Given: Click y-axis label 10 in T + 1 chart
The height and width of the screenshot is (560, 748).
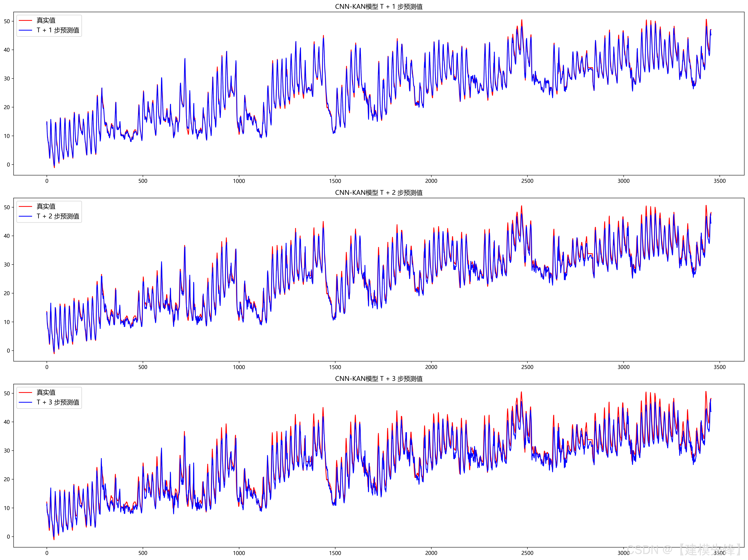Looking at the screenshot, I should (7, 136).
